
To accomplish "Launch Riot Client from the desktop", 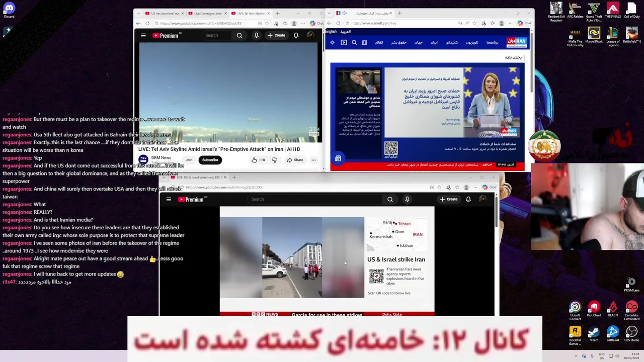I will tap(594, 309).
